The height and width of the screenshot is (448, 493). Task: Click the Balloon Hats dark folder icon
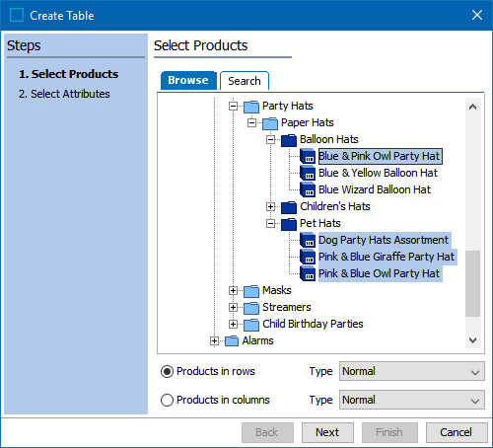point(289,140)
